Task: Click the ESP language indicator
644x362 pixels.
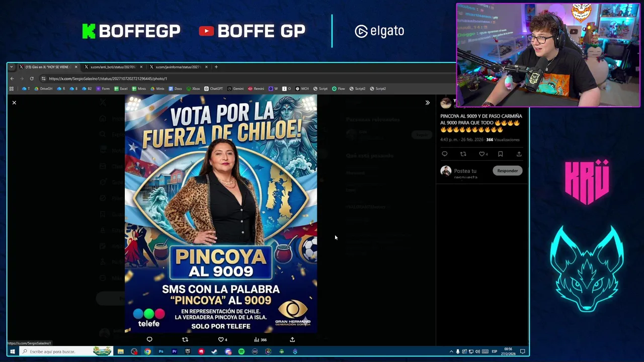Action: click(x=494, y=351)
